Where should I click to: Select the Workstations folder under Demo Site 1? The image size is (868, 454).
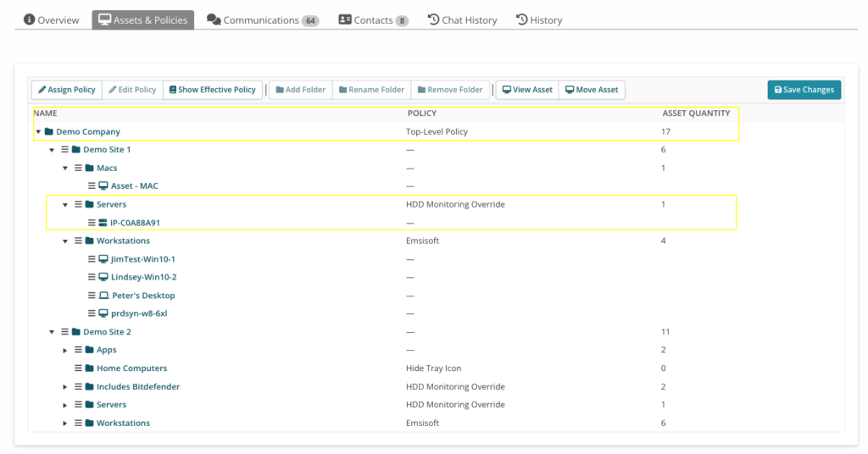tap(123, 241)
